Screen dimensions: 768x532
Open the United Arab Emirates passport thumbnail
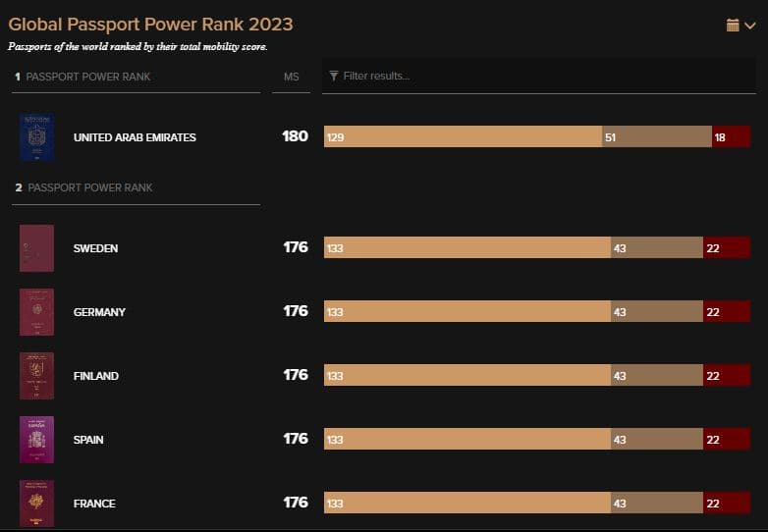point(36,137)
